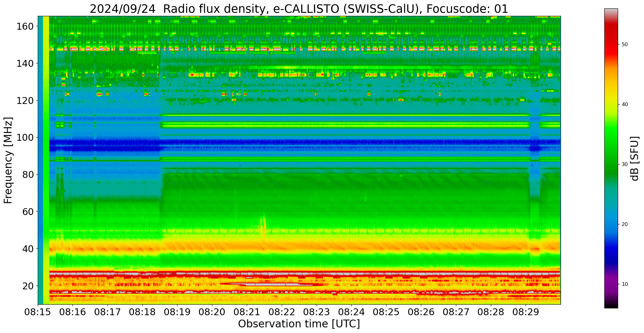Click the colorbar tick label 40

pos(625,104)
